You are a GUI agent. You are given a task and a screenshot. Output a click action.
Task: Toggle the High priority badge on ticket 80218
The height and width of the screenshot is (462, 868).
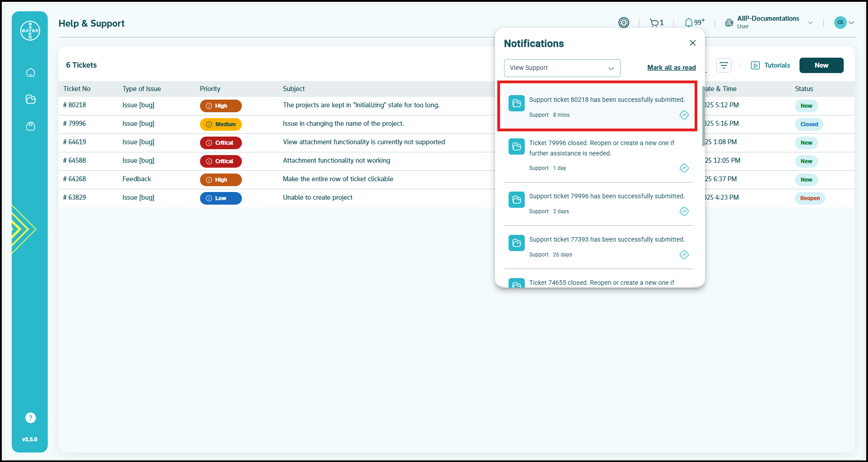coord(220,105)
